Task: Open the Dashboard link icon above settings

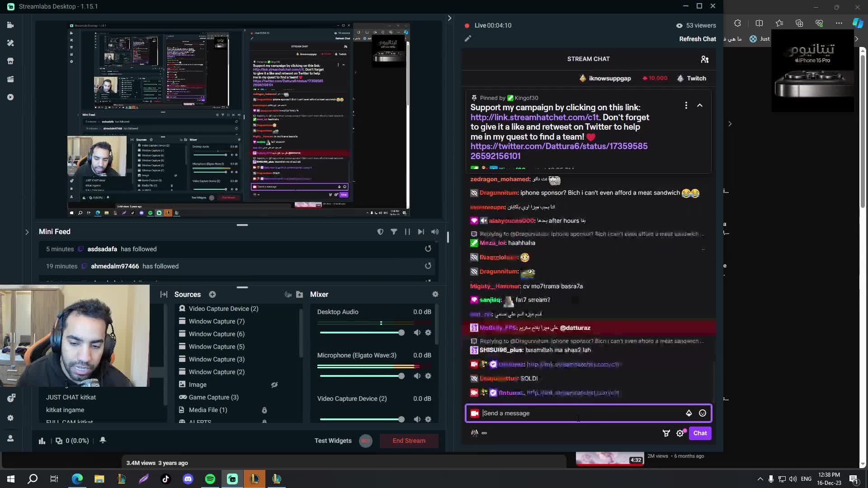Action: pyautogui.click(x=11, y=398)
